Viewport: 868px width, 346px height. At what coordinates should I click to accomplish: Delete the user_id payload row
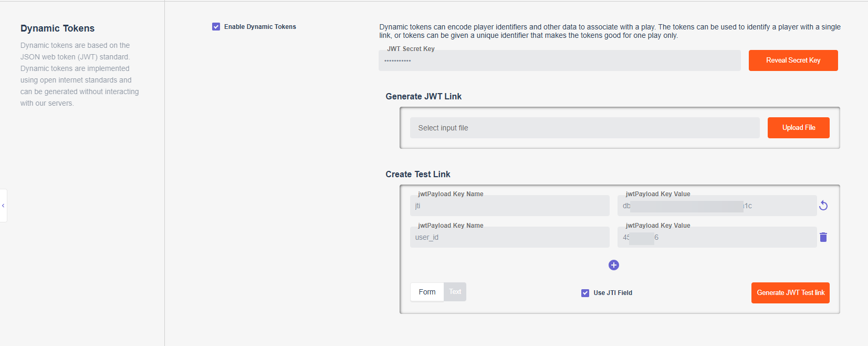point(823,237)
